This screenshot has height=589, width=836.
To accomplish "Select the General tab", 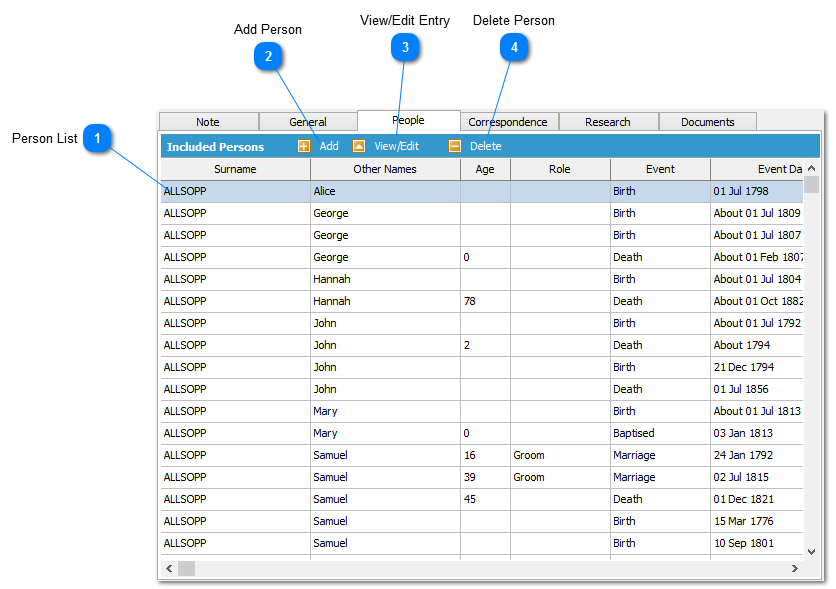I will click(307, 122).
